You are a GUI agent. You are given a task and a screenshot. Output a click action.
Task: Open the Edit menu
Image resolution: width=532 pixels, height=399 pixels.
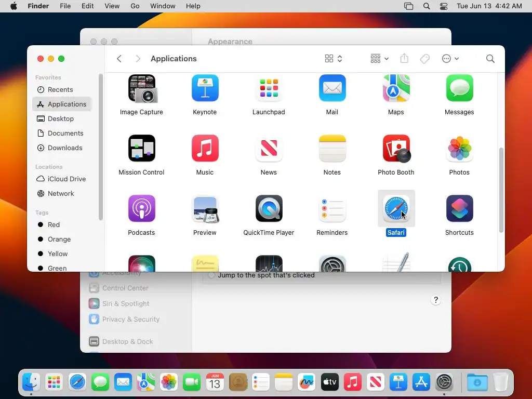click(87, 6)
